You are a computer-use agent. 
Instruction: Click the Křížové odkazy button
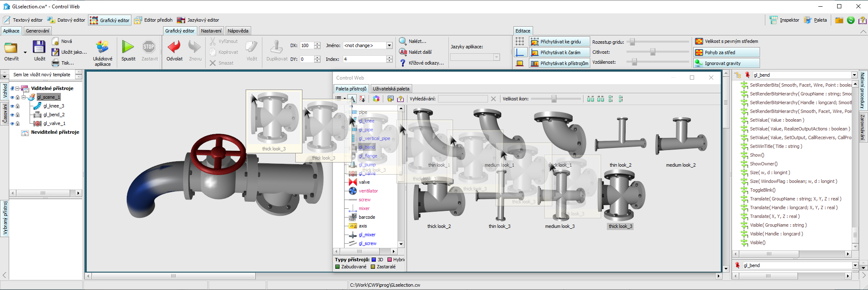[422, 63]
